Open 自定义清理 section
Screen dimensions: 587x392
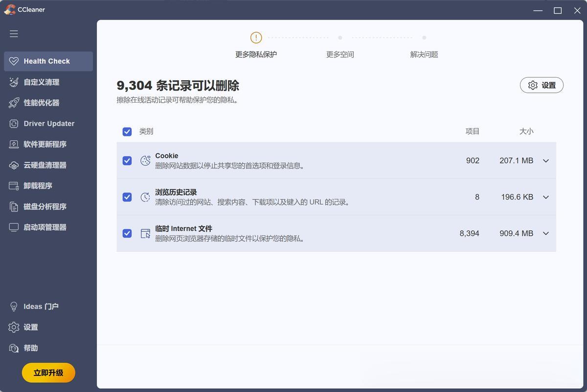pos(48,82)
